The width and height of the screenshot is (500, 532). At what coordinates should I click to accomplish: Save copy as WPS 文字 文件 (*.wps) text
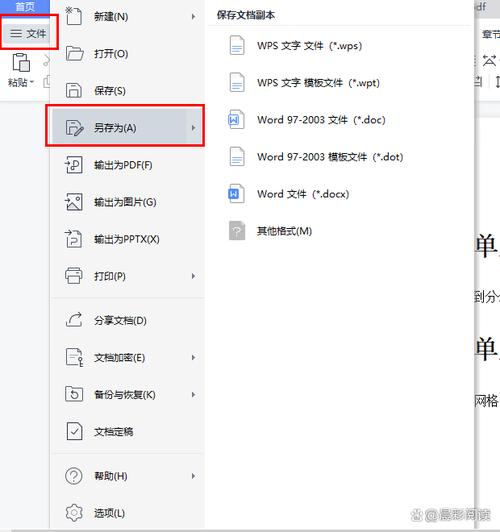click(x=310, y=45)
